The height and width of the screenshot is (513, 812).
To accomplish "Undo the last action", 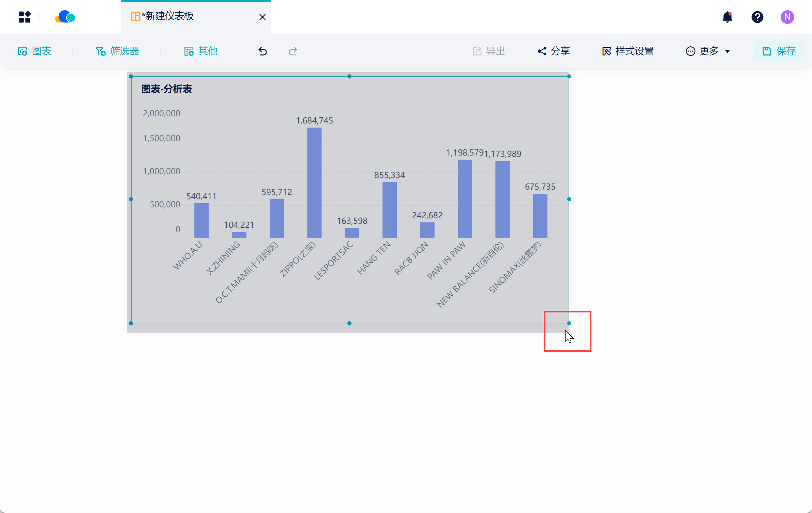I will pos(262,51).
